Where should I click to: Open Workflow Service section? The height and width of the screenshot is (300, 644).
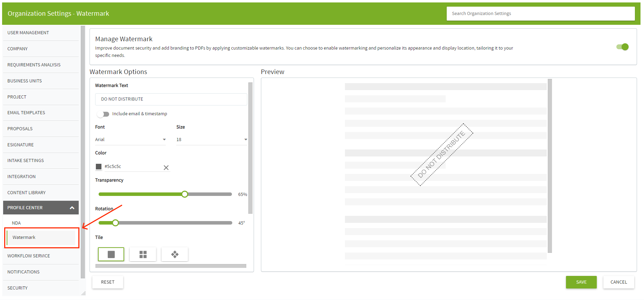click(x=41, y=256)
